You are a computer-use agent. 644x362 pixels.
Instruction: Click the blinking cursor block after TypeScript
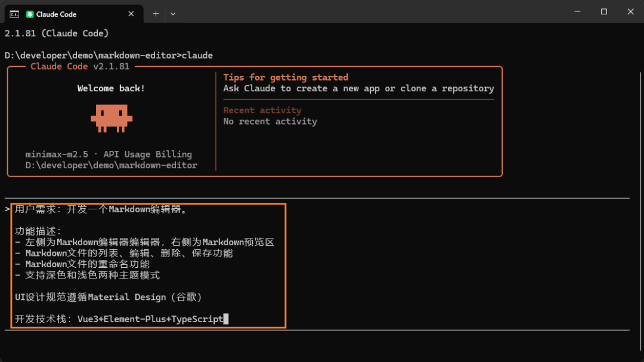[225, 318]
